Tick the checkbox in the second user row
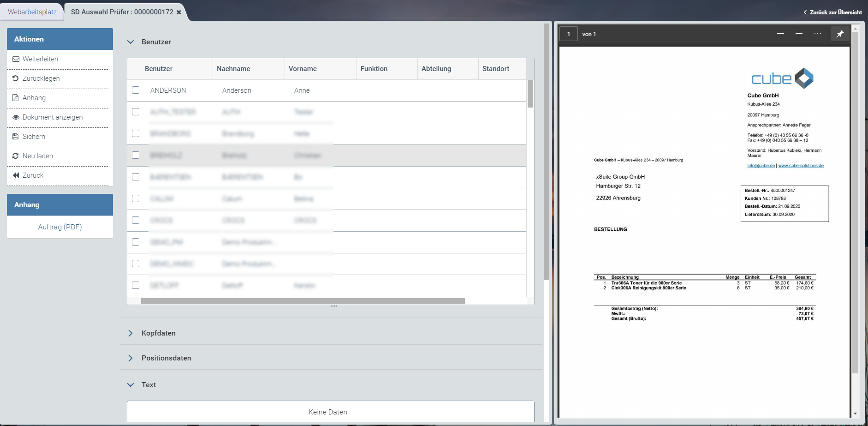This screenshot has width=868, height=426. [x=136, y=112]
